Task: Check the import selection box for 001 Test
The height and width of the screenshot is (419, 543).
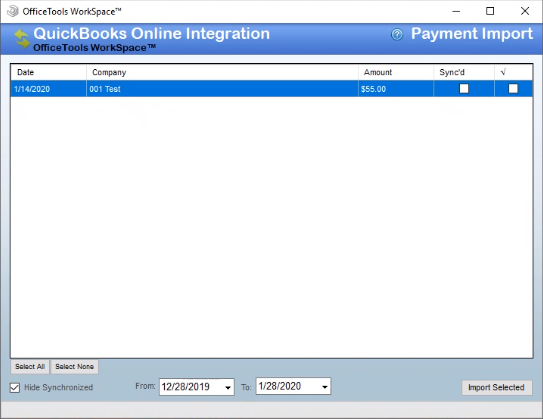Action: tap(513, 89)
